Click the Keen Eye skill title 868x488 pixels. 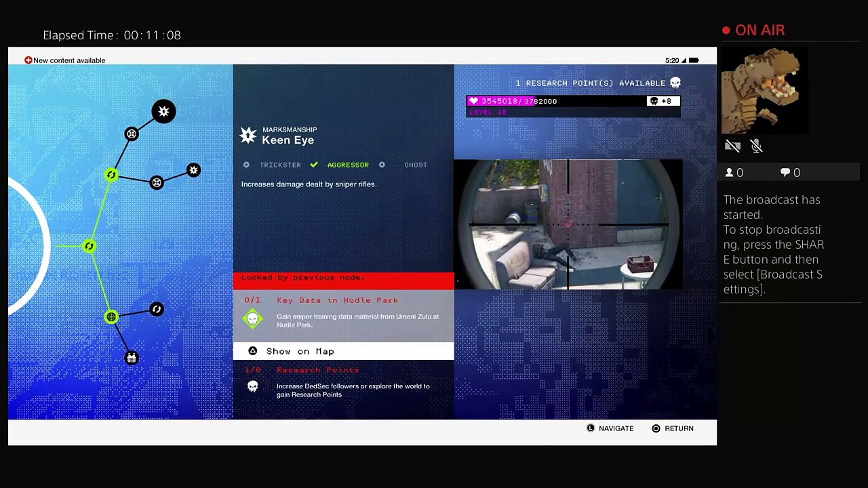coord(288,140)
